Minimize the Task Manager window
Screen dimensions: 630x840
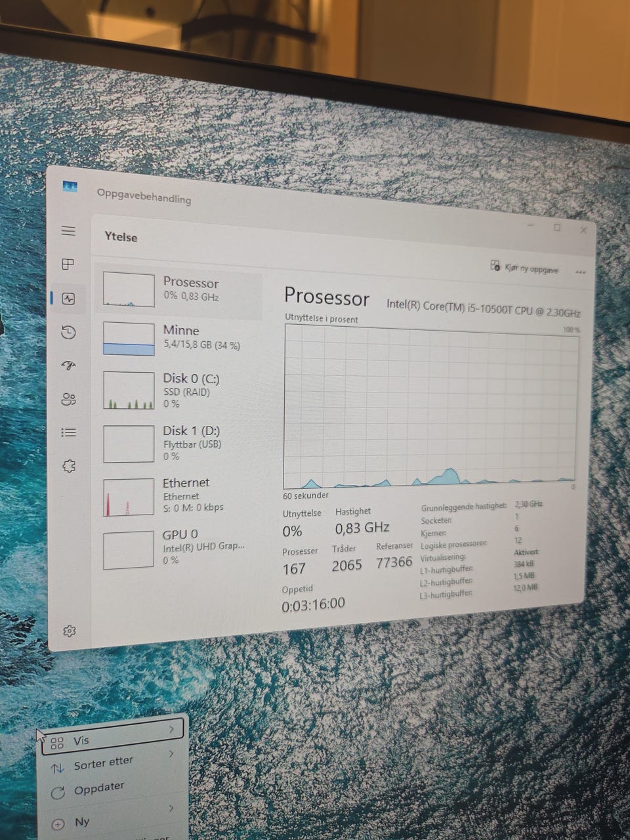530,224
